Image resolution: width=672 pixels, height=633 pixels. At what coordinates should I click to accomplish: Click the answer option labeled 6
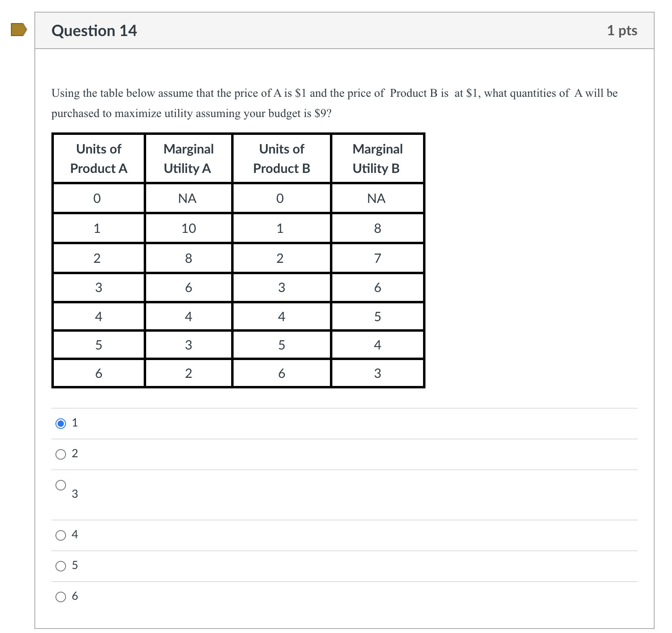tap(75, 596)
